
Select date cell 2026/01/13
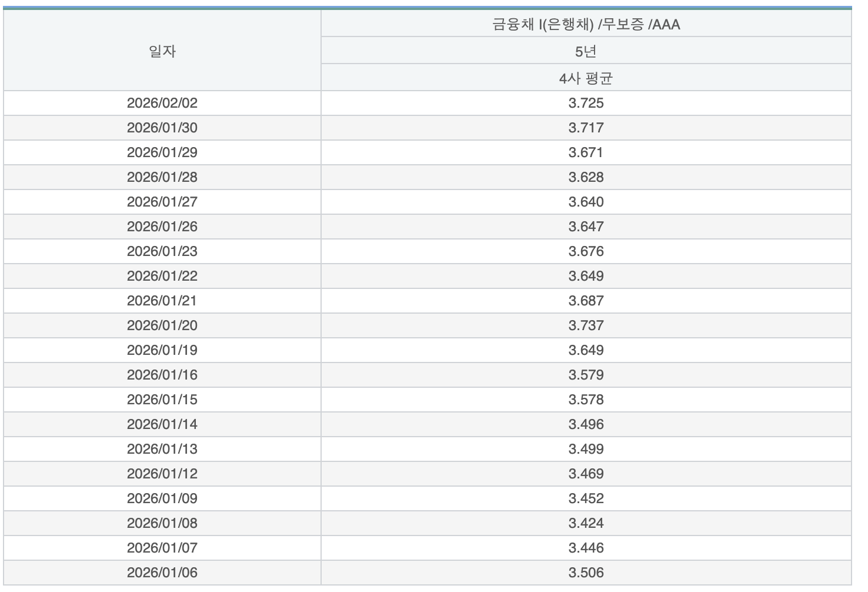pos(162,449)
